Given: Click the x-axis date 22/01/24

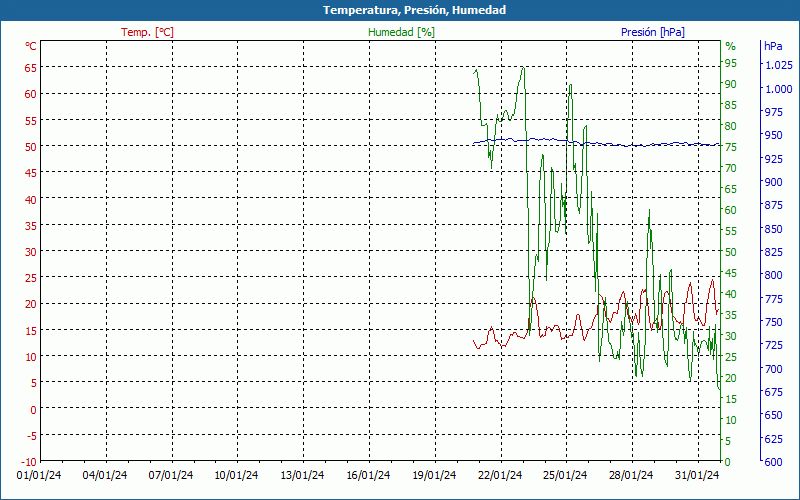Looking at the screenshot, I should pyautogui.click(x=499, y=476).
